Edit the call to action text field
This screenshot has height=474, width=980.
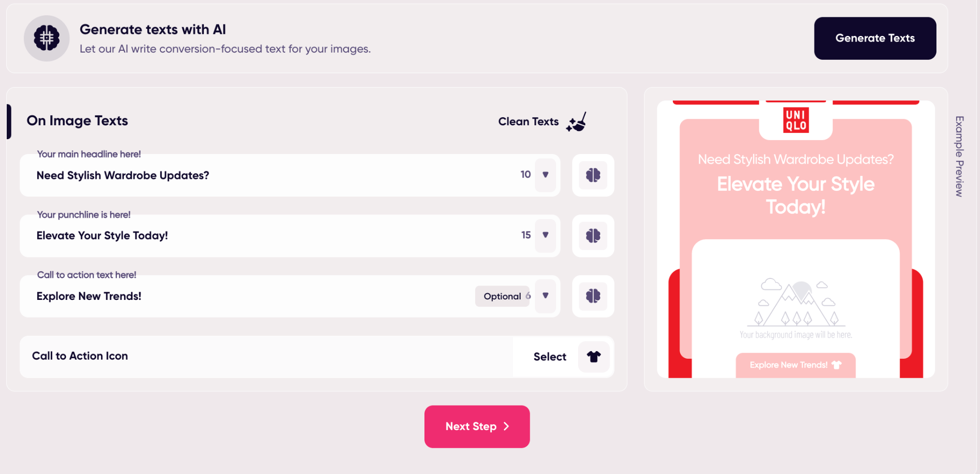pos(249,296)
